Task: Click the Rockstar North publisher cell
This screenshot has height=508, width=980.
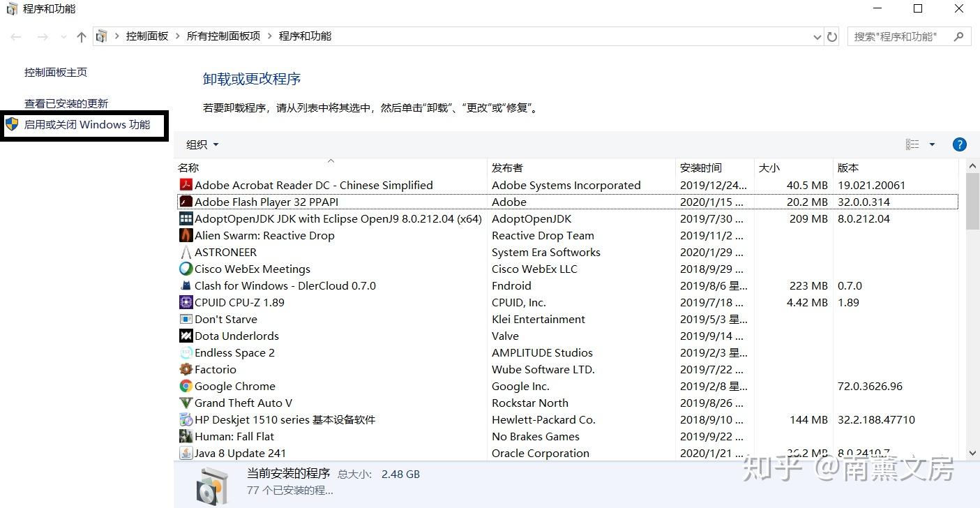Action: coord(530,403)
